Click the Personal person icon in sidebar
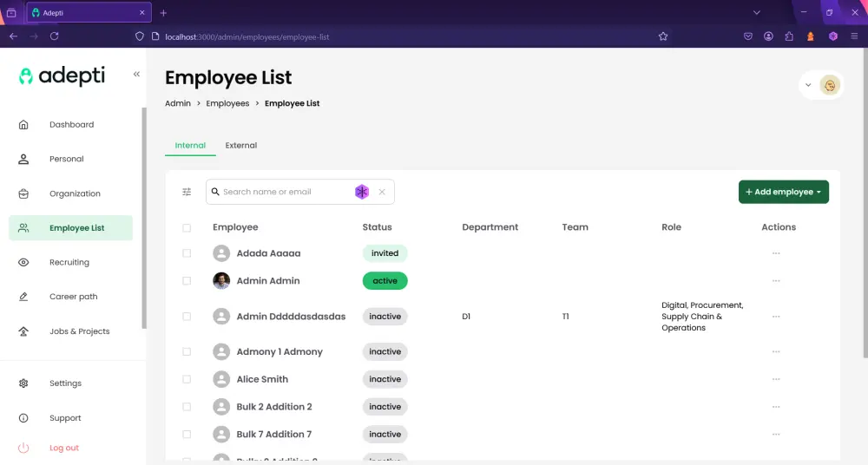 coord(23,159)
